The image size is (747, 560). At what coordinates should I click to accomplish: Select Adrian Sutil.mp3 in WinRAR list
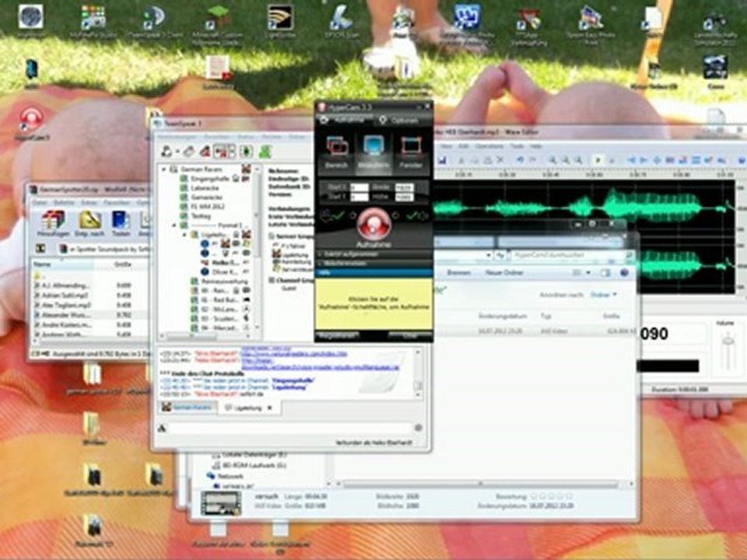pos(65,296)
